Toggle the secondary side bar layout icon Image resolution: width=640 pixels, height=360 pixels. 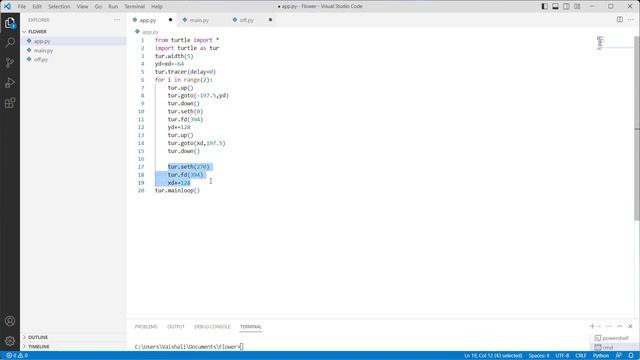tap(567, 7)
